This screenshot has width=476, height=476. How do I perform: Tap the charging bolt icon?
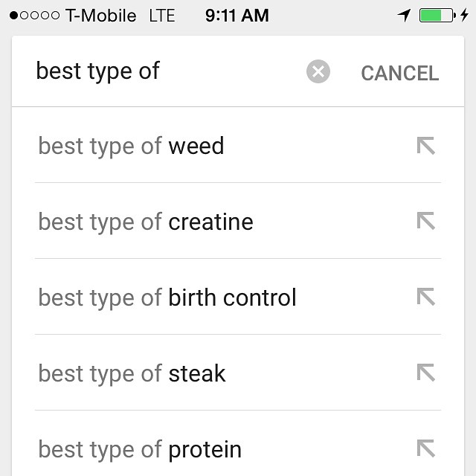tap(465, 16)
